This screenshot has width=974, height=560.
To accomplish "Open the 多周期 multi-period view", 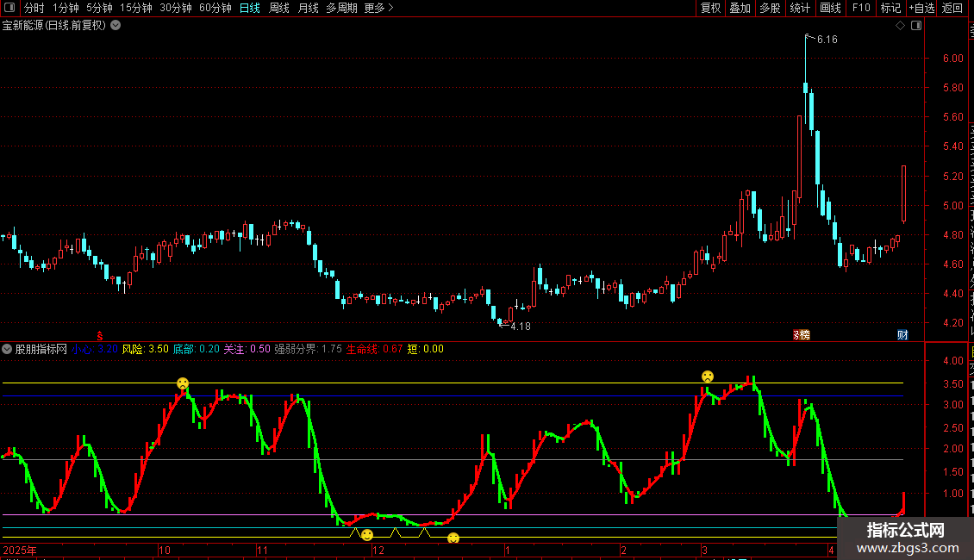I will click(341, 8).
